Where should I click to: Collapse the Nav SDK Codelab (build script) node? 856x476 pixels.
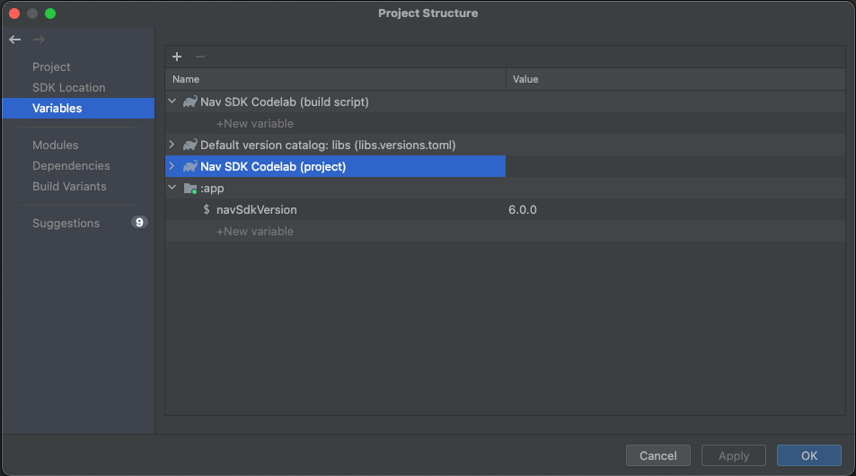click(172, 102)
